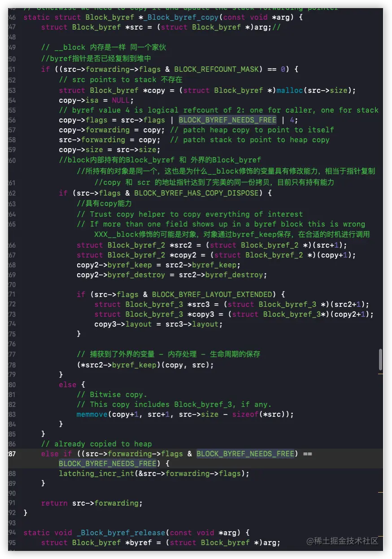Viewport: 392px width, 559px height.
Task: Click the "// already copied to heap" comment
Action: tap(96, 444)
